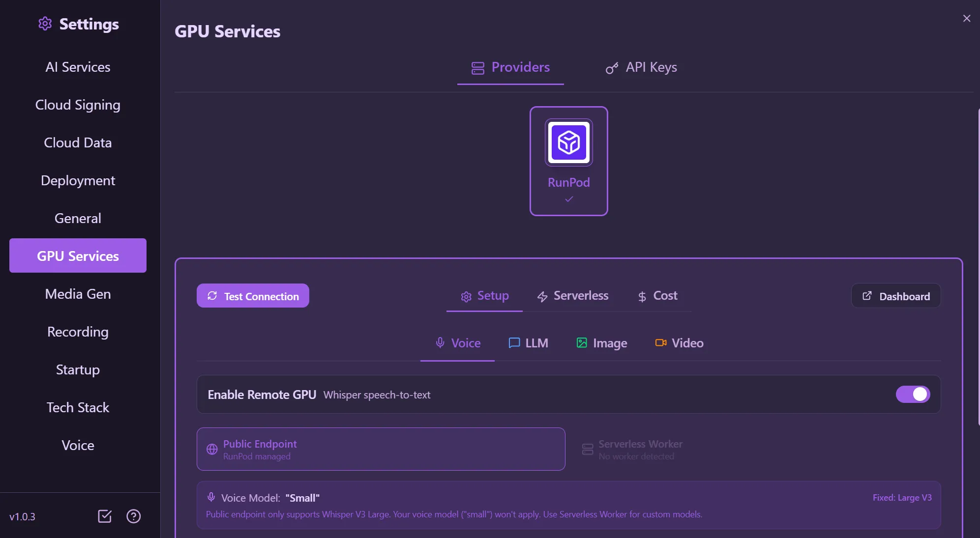Toggle the Enable Remote GPU switch
980x538 pixels.
pos(913,394)
